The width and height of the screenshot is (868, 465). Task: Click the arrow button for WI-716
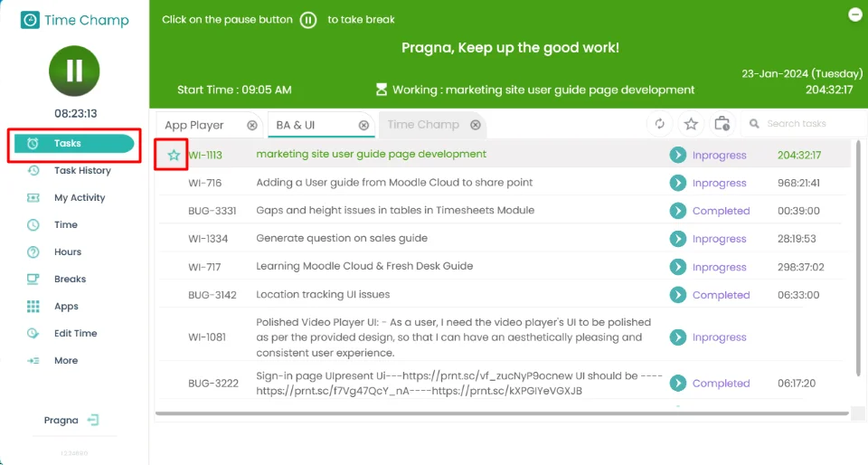tap(677, 183)
